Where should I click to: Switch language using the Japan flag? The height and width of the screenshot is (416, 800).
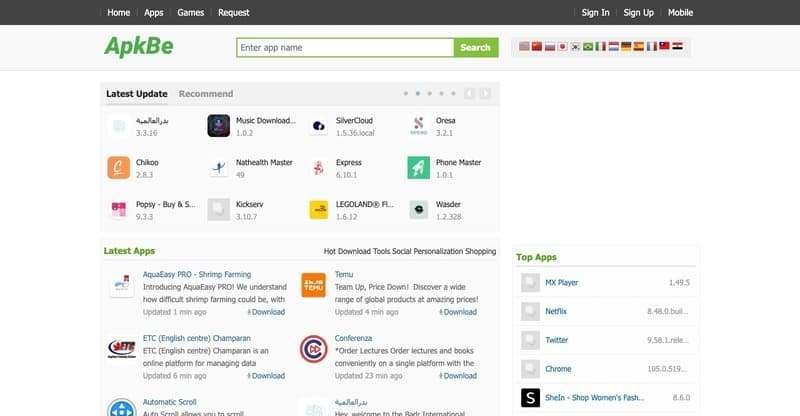(562, 46)
